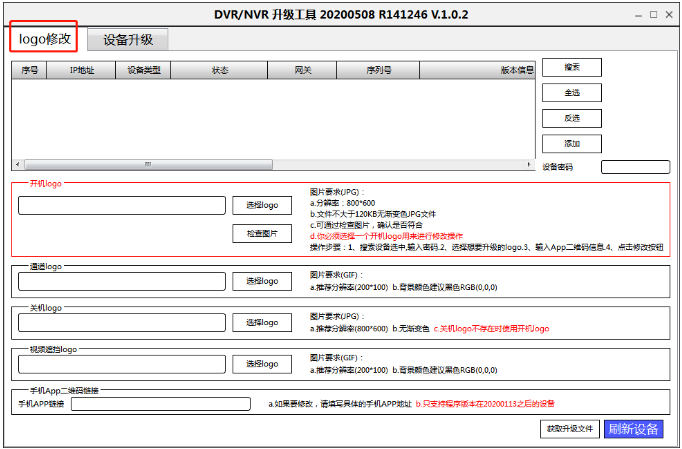Click the 反选 button

(x=572, y=118)
